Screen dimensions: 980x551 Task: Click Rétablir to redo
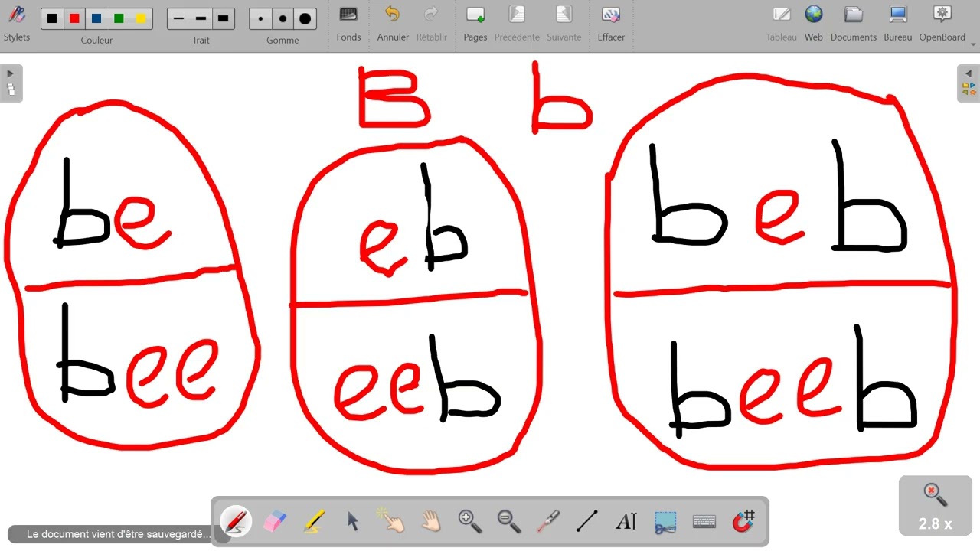click(x=432, y=23)
